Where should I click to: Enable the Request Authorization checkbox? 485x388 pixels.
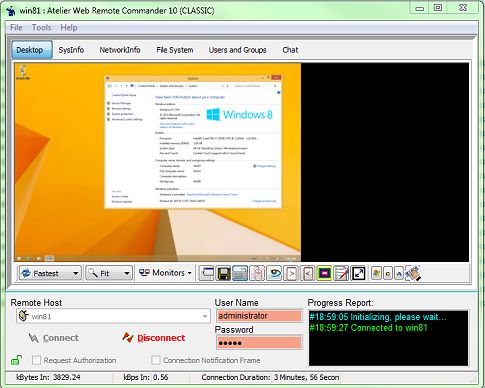pyautogui.click(x=36, y=360)
